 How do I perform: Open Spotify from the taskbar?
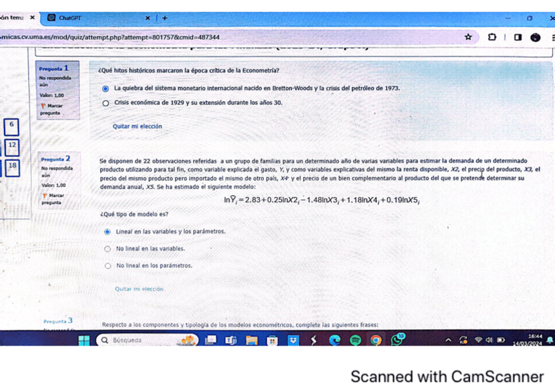(355, 340)
